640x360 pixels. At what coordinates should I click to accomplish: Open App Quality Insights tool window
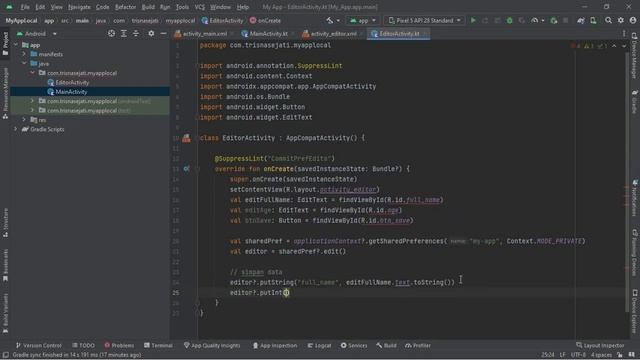click(212, 345)
